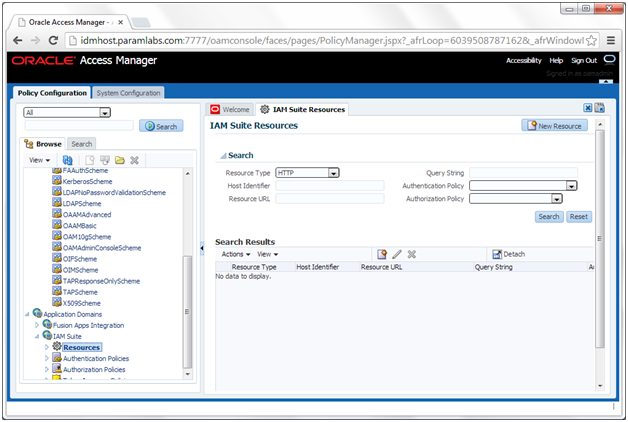Viewport: 628px width, 422px height.
Task: Click the Search button in the Search form
Action: pos(549,217)
